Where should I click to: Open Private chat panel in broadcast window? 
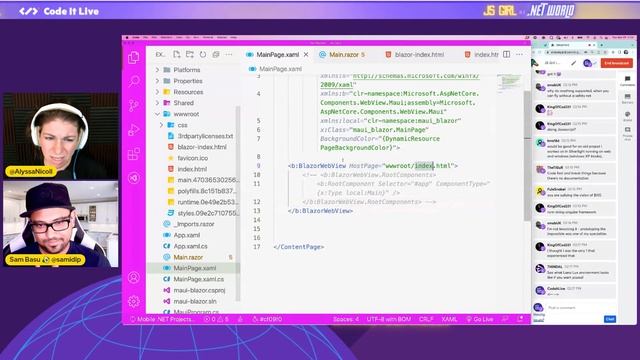(x=627, y=133)
